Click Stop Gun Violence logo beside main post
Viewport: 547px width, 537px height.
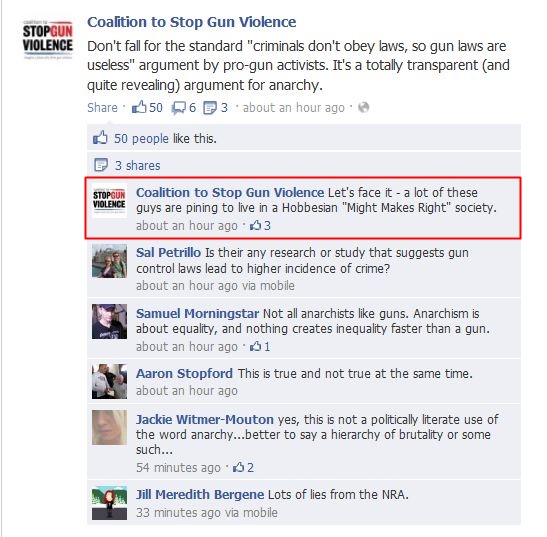coord(48,40)
